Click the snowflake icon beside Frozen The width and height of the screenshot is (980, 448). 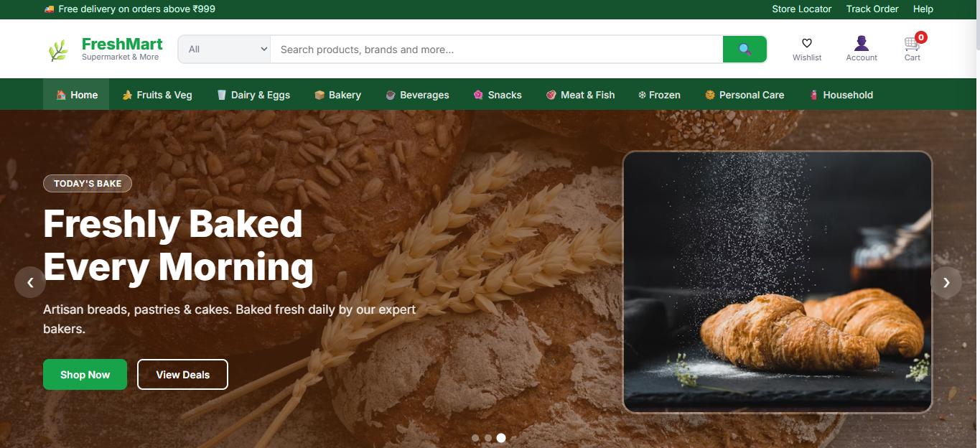pyautogui.click(x=642, y=95)
